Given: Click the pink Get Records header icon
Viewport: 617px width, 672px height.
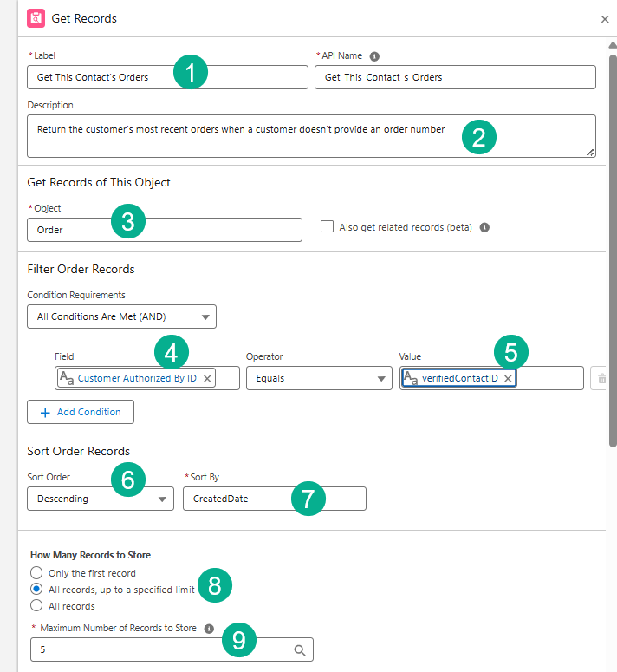Looking at the screenshot, I should tap(37, 18).
